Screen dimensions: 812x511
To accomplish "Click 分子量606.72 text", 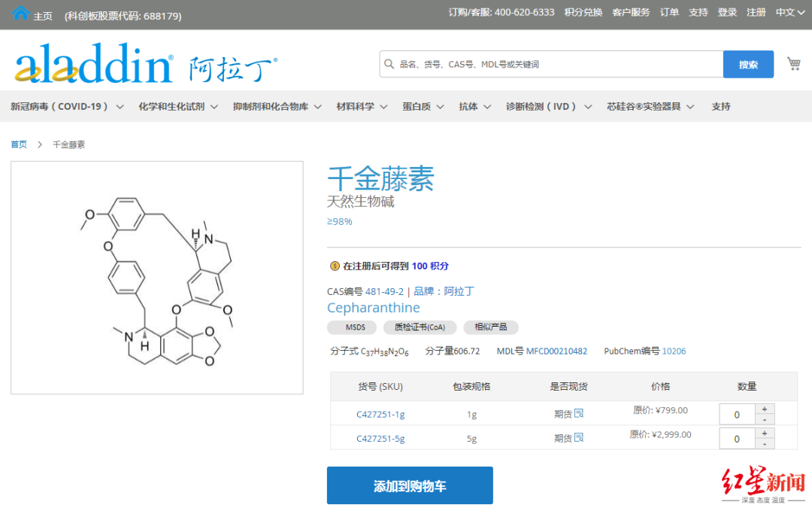I will pos(452,351).
